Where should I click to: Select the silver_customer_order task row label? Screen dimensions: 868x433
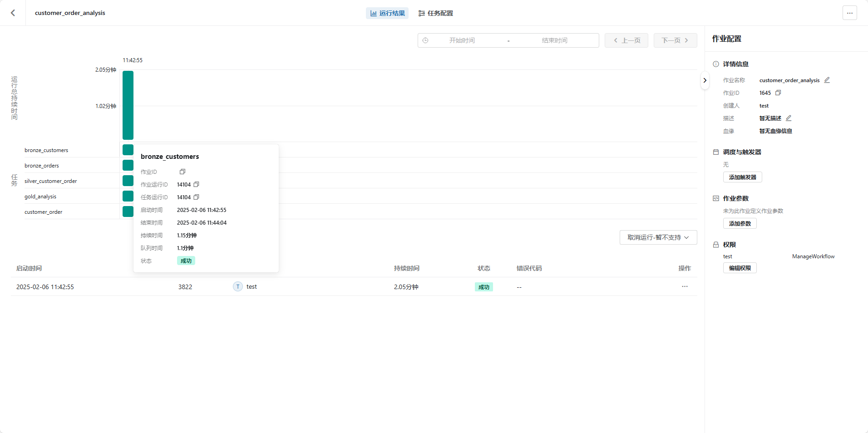point(51,181)
